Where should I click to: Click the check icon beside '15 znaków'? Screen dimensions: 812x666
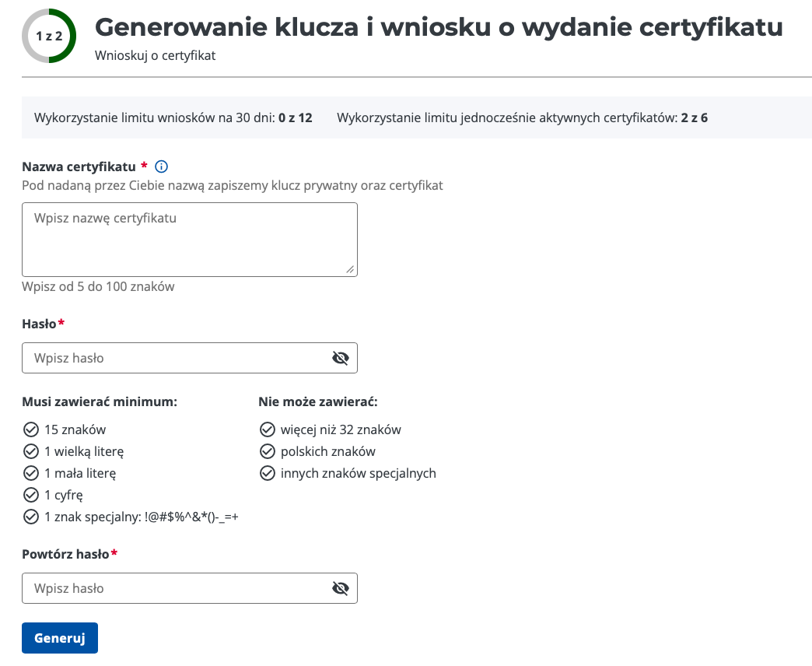point(31,429)
